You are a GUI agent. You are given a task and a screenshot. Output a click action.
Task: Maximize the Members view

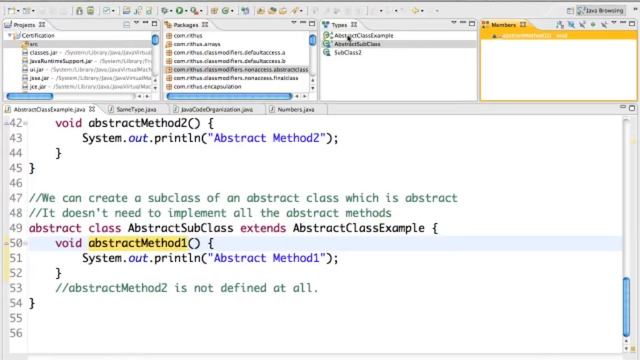[x=632, y=24]
